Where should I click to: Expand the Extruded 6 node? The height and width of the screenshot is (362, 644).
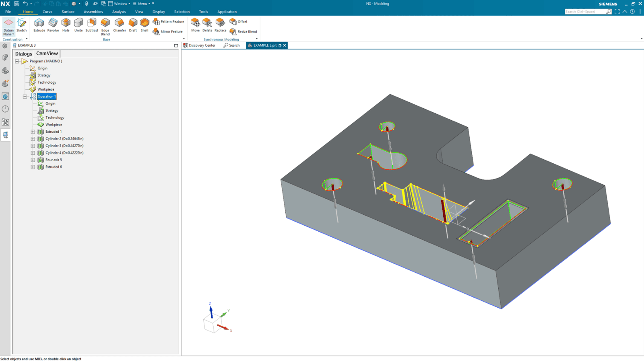[33, 167]
